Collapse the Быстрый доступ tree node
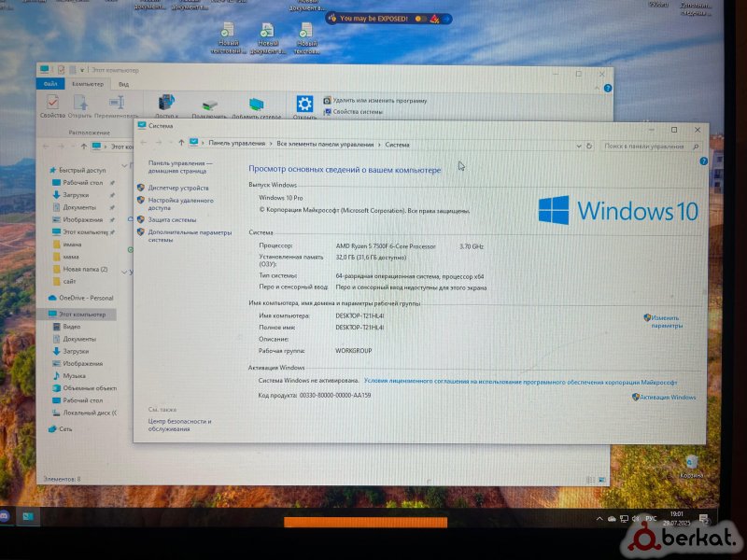This screenshot has width=747, height=560. (x=43, y=171)
